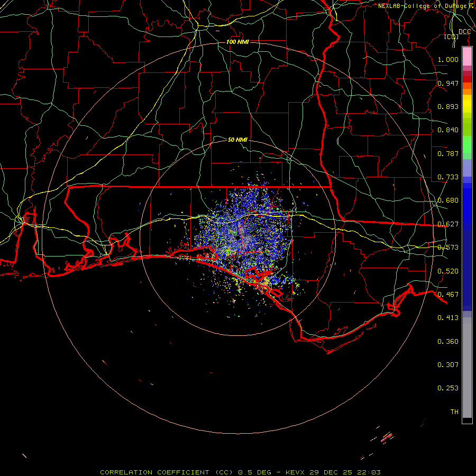The width and height of the screenshot is (476, 476).
Task: Click the radar site at the rings' center
Action: (x=237, y=239)
